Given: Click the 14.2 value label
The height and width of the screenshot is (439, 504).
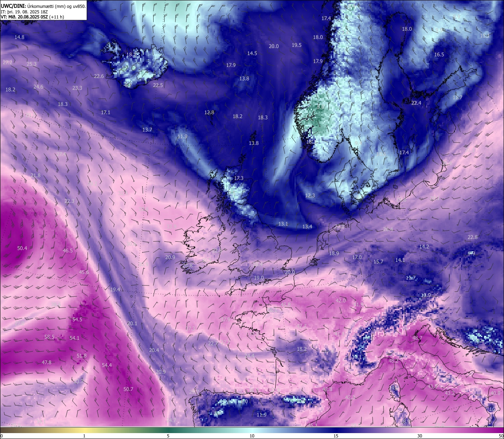Looking at the screenshot, I should 424,247.
